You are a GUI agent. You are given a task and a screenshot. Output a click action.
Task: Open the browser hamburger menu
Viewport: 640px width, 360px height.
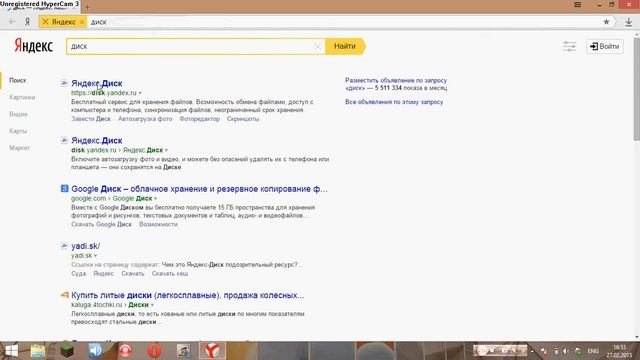[578, 4]
